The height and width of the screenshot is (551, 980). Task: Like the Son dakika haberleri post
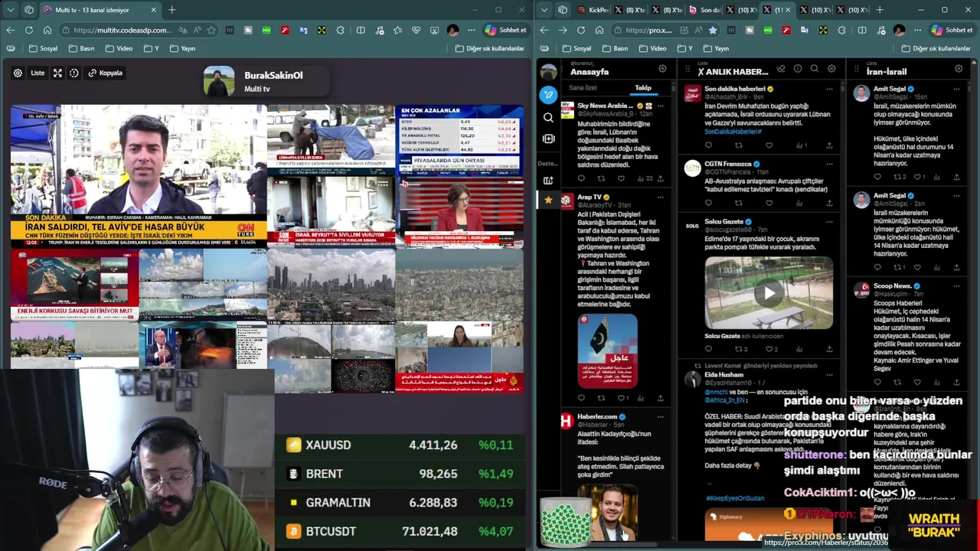769,145
